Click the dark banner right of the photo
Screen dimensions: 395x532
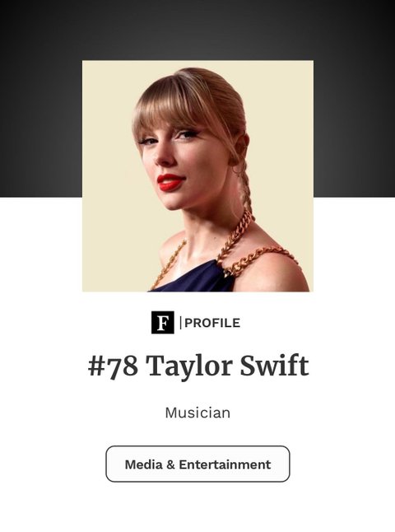point(354,128)
